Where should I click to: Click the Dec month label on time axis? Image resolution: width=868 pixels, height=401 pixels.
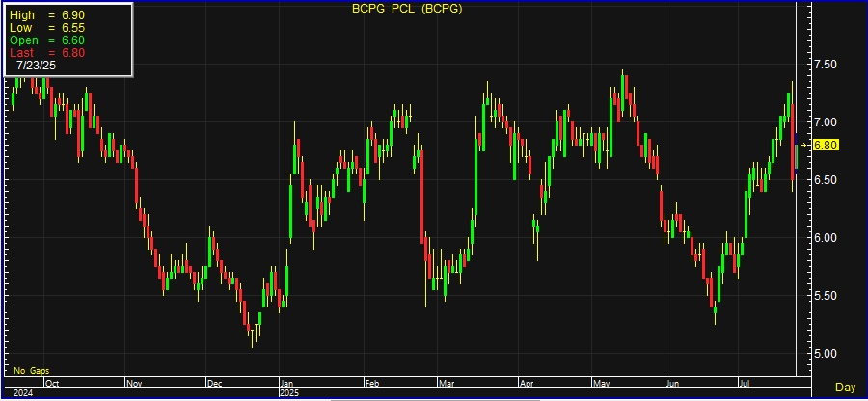click(215, 382)
